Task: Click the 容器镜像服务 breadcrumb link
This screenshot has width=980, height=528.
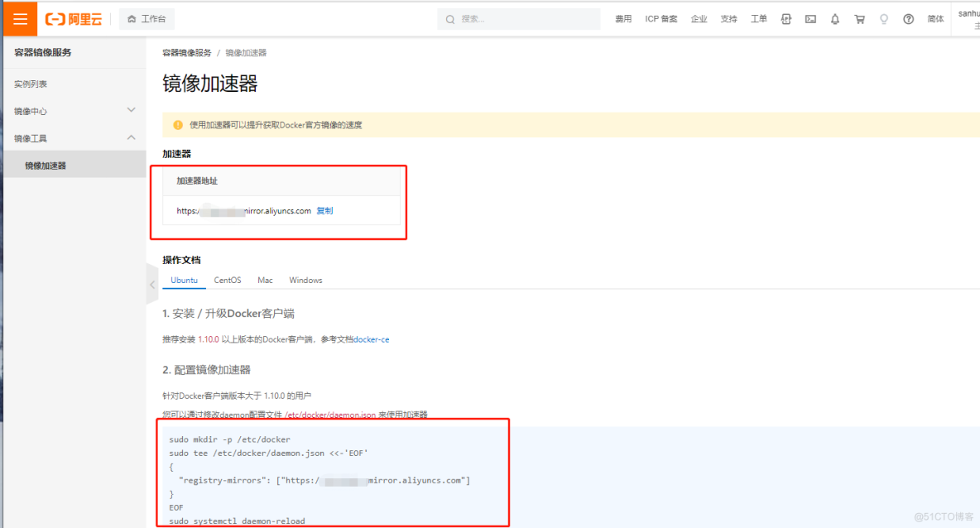Action: 187,53
